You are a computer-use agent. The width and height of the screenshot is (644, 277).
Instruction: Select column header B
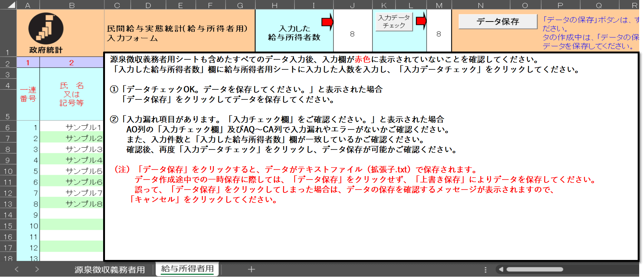pos(72,5)
